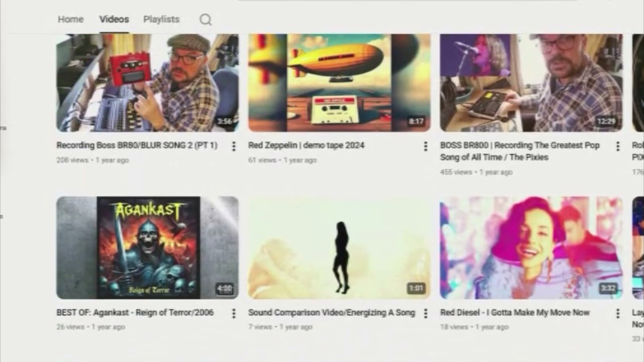Click the '61 views • 1 year ago' text

pos(282,160)
